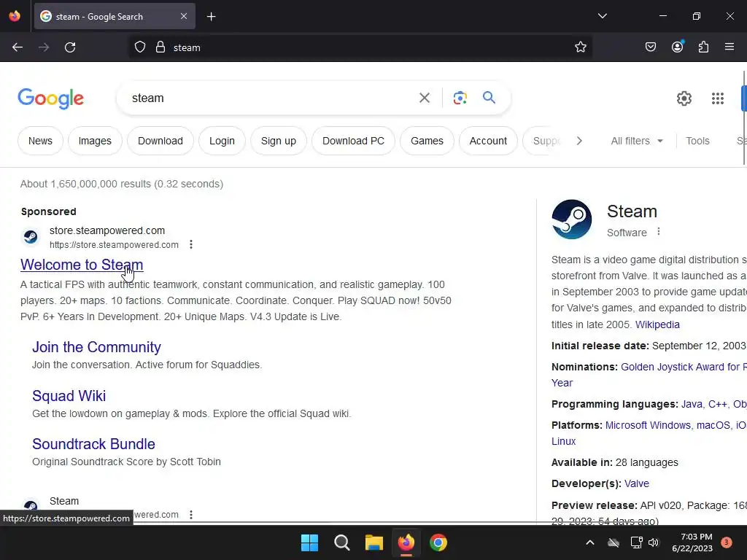Open the Valve developer link
This screenshot has height=560, width=747.
pyautogui.click(x=636, y=483)
